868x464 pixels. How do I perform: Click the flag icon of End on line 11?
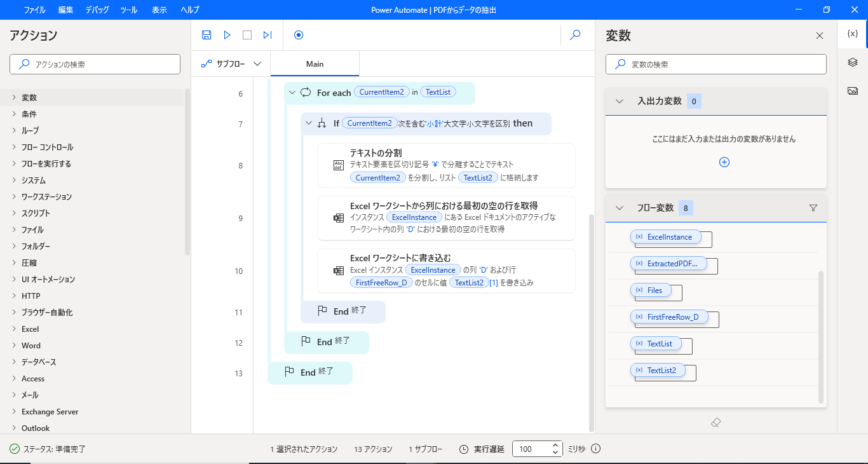click(x=323, y=311)
